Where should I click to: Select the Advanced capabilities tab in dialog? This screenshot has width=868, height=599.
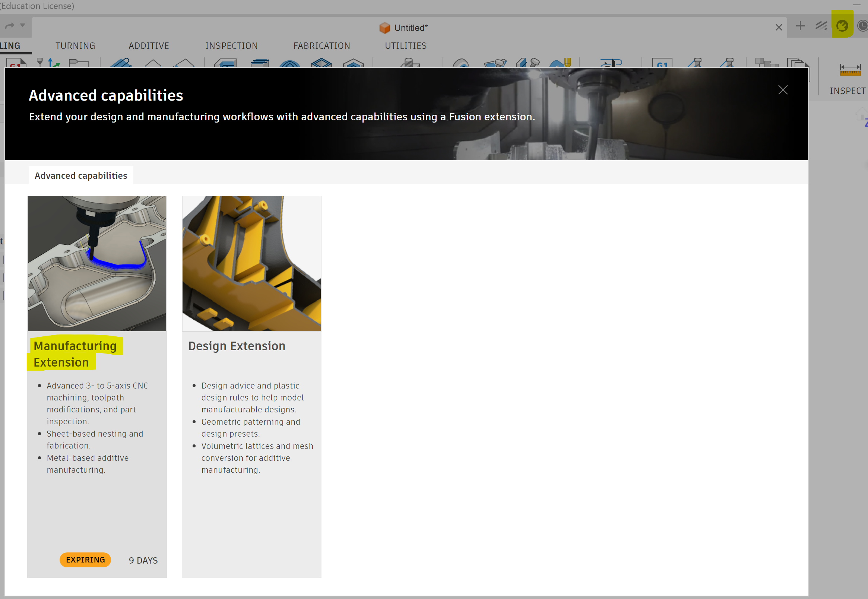(81, 175)
